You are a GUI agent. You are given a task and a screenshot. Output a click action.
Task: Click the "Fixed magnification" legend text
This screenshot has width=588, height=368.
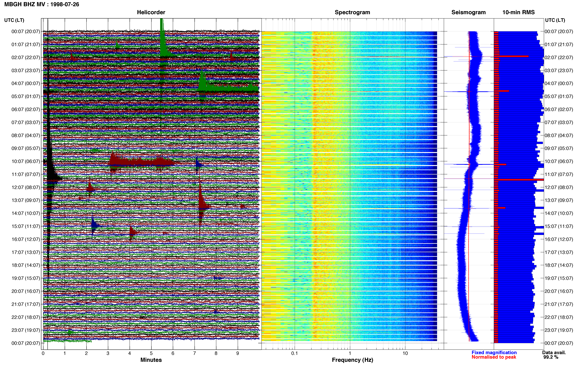pos(494,352)
